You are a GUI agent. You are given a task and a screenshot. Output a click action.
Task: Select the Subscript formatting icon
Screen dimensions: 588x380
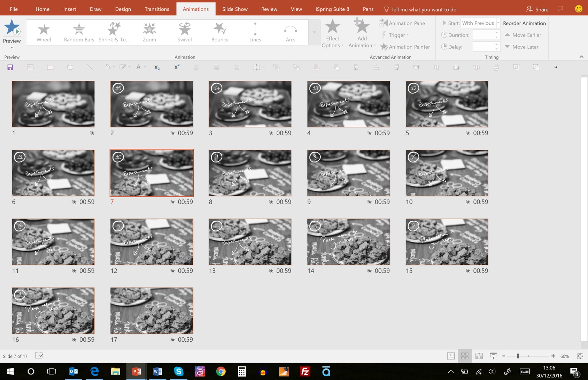157,67
